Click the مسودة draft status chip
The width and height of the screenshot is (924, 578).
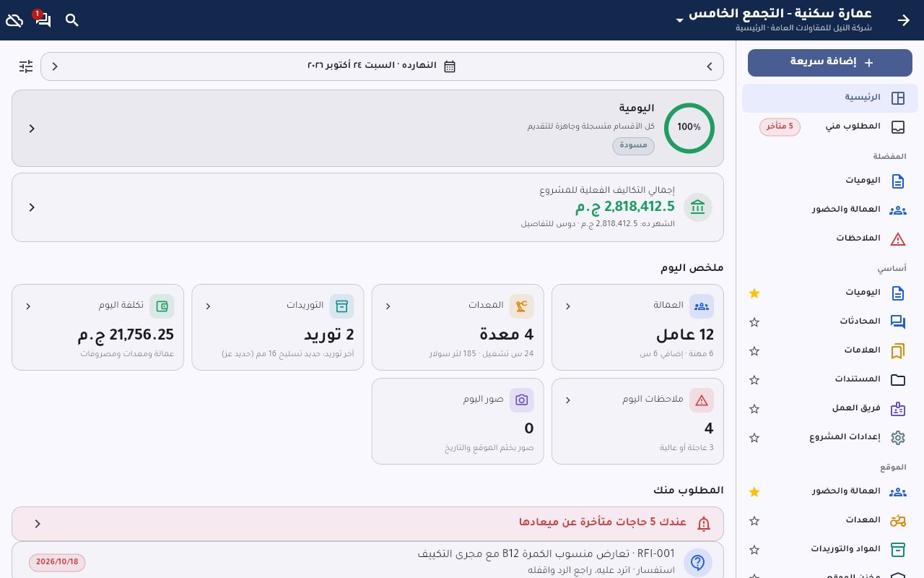click(x=634, y=146)
